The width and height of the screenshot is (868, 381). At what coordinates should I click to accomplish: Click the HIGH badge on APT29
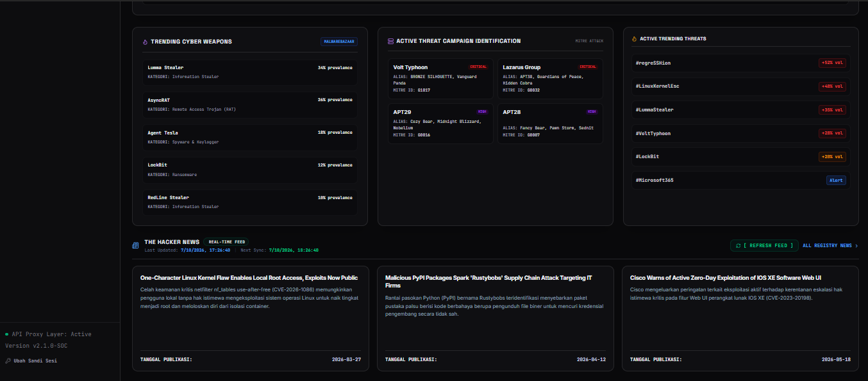coord(482,111)
